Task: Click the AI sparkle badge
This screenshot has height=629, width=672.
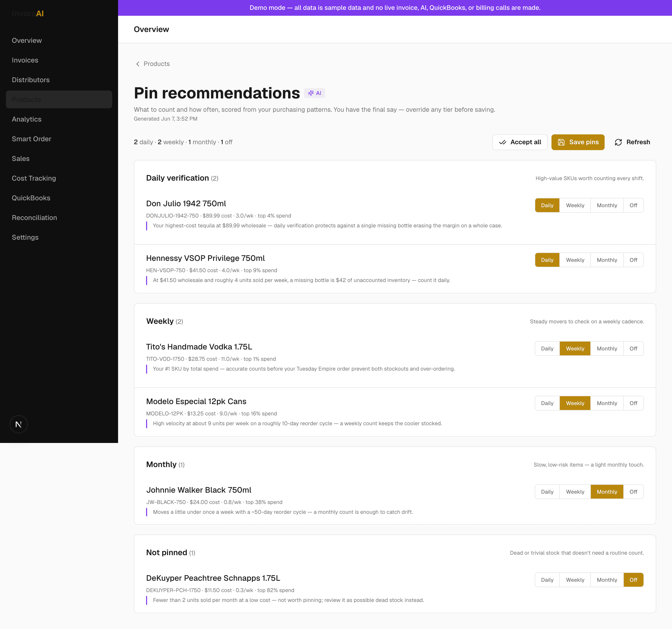Action: point(314,93)
